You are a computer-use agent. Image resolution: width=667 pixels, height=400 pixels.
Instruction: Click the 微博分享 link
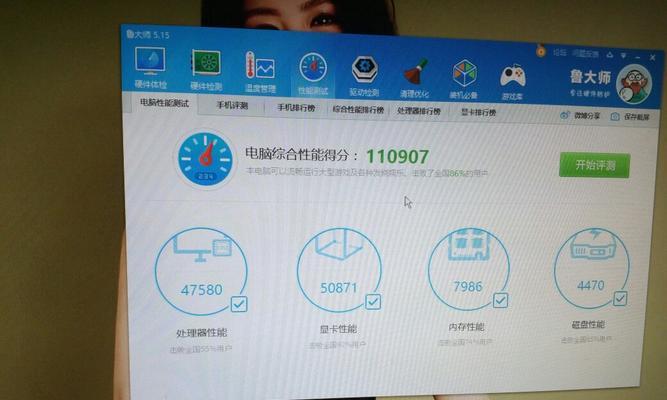[x=587, y=116]
